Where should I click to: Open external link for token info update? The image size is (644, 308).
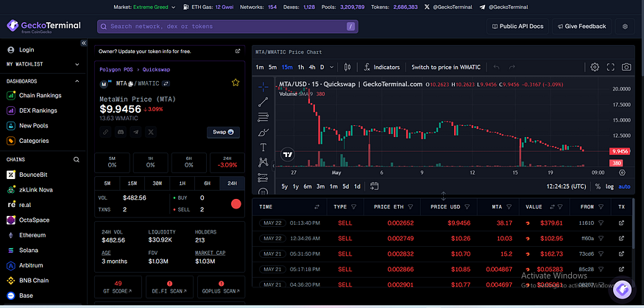tap(238, 52)
